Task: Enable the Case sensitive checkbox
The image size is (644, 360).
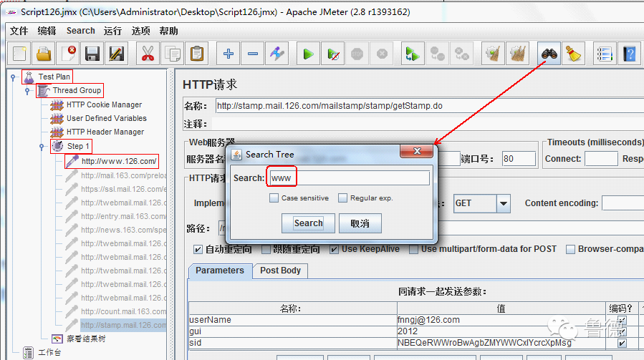Action: coord(274,198)
